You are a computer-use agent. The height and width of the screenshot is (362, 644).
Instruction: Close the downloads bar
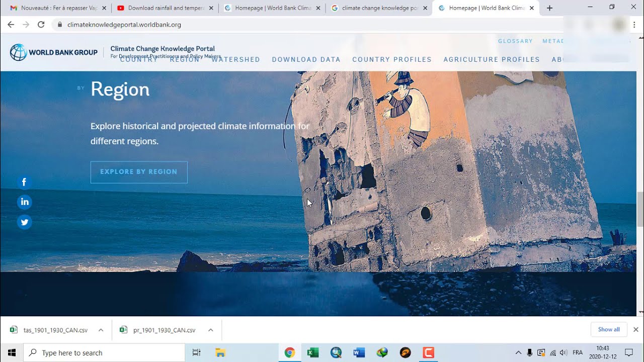click(635, 329)
